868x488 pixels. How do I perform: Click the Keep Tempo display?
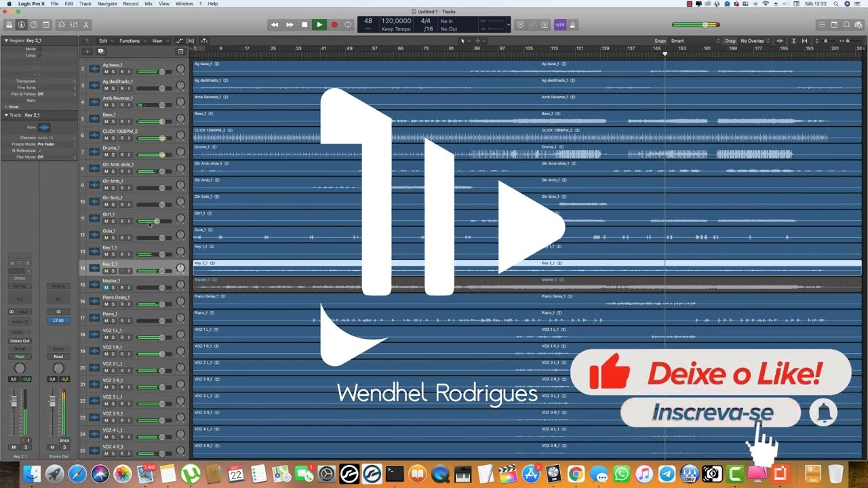396,29
